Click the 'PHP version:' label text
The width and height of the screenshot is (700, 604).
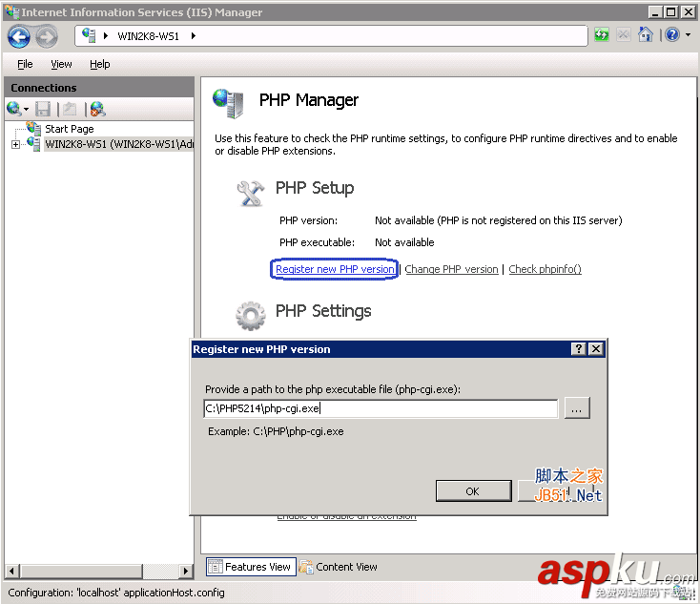[308, 220]
